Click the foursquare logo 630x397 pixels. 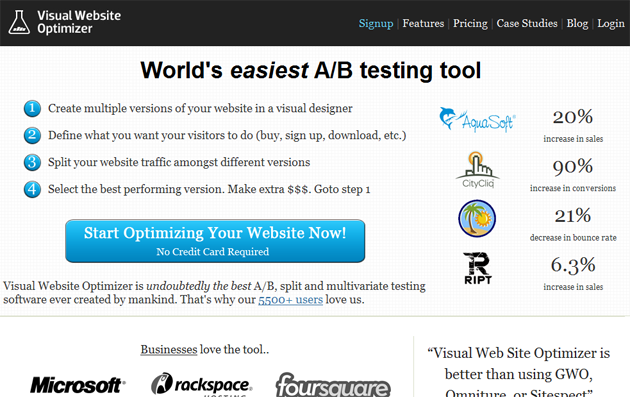pyautogui.click(x=333, y=385)
